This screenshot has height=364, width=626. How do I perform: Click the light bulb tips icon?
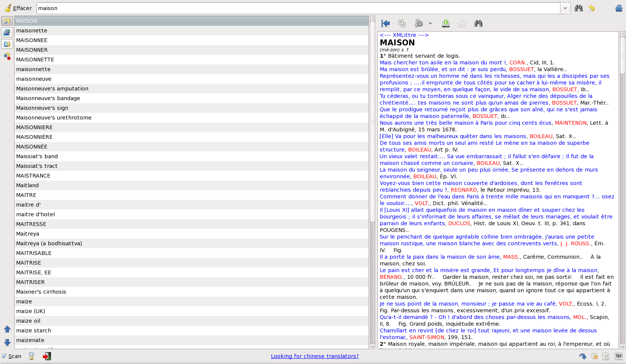point(31,356)
